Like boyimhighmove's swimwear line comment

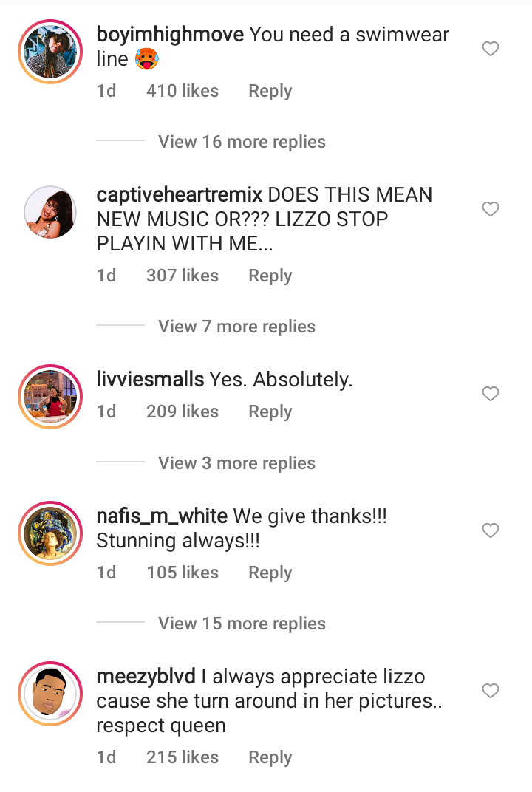click(491, 49)
